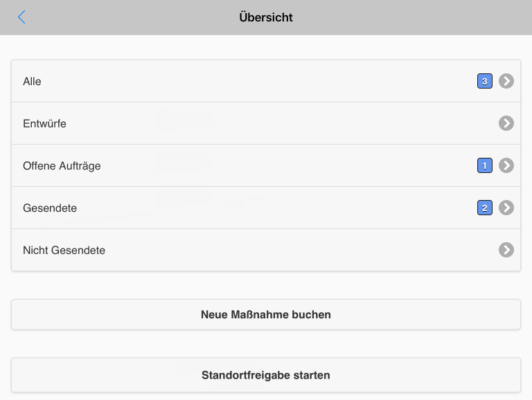This screenshot has width=532, height=400.
Task: Select the Entwürfe label
Action: [44, 124]
